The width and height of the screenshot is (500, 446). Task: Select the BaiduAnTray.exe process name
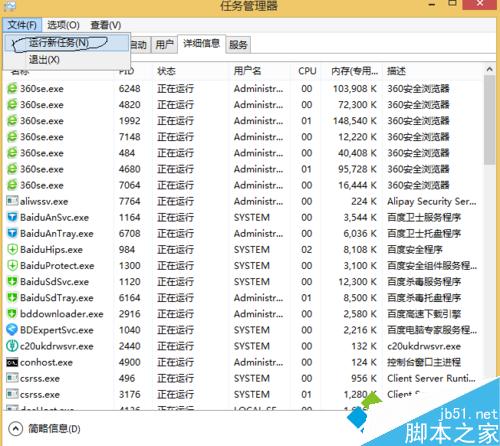57,234
